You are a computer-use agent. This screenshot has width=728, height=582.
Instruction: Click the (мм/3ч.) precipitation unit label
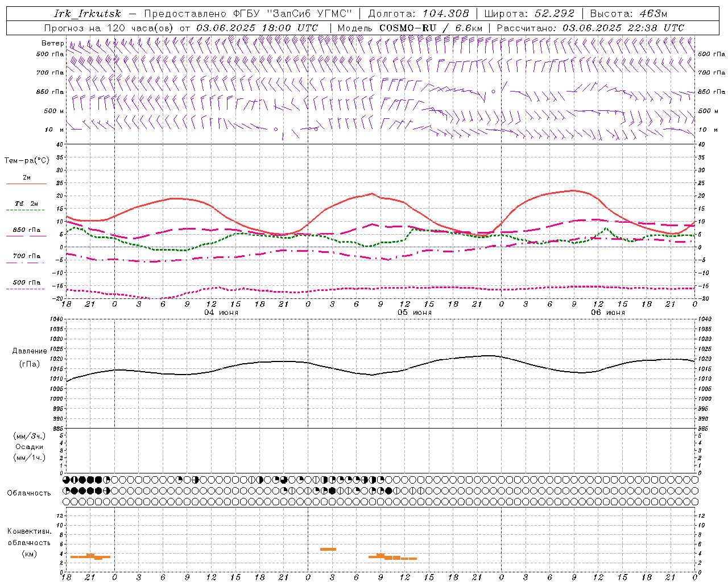click(x=30, y=436)
